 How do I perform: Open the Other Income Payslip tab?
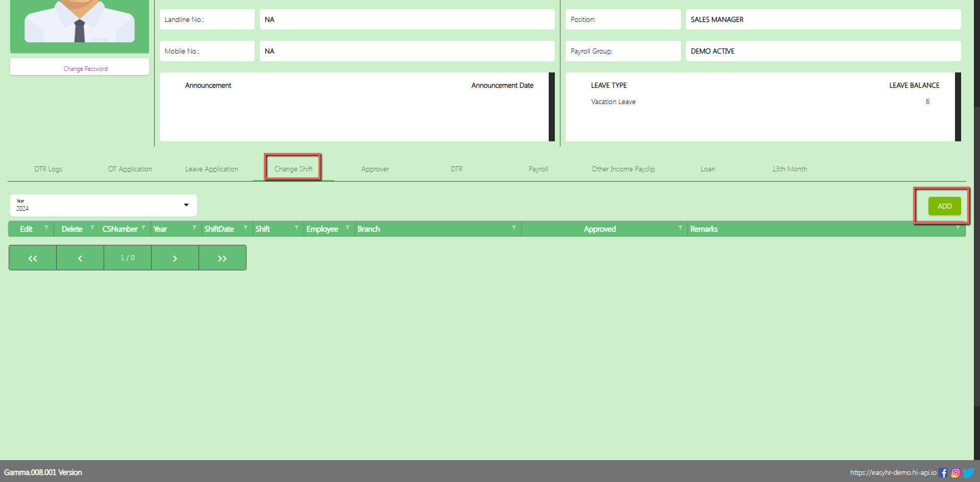[x=623, y=169]
